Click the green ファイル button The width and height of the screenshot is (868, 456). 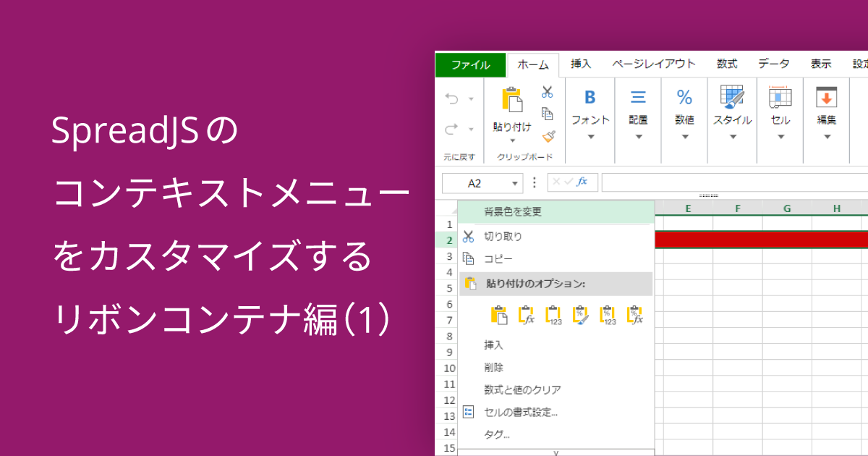tap(470, 64)
